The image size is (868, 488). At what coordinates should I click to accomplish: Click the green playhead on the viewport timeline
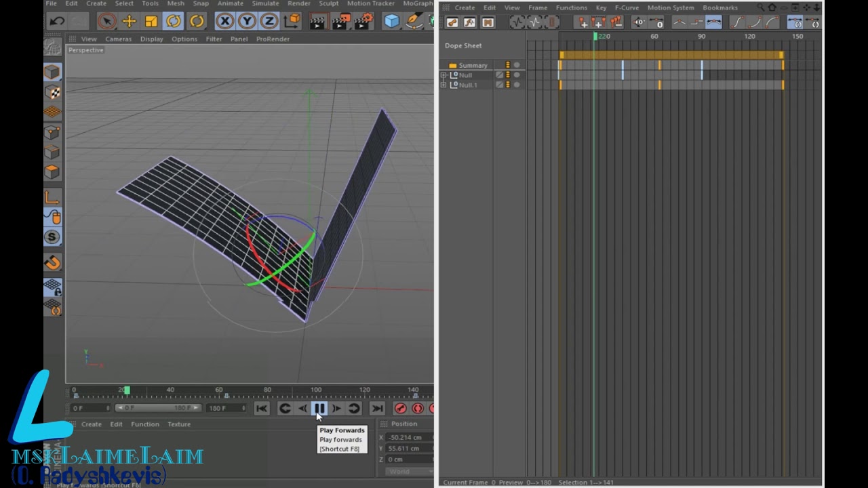[x=126, y=390]
